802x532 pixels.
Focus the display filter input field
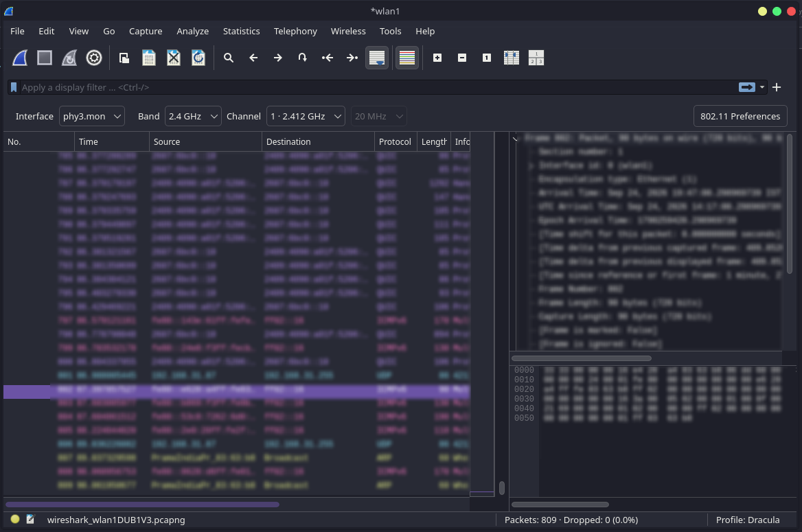(x=378, y=87)
